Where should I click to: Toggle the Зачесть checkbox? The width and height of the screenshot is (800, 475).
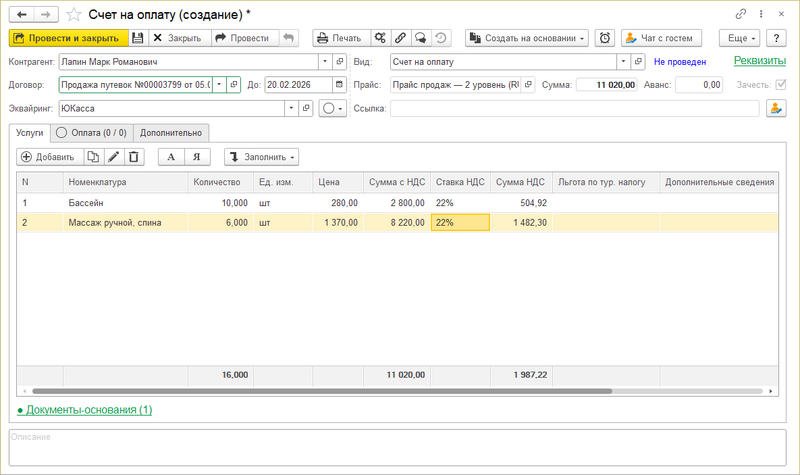(x=781, y=85)
